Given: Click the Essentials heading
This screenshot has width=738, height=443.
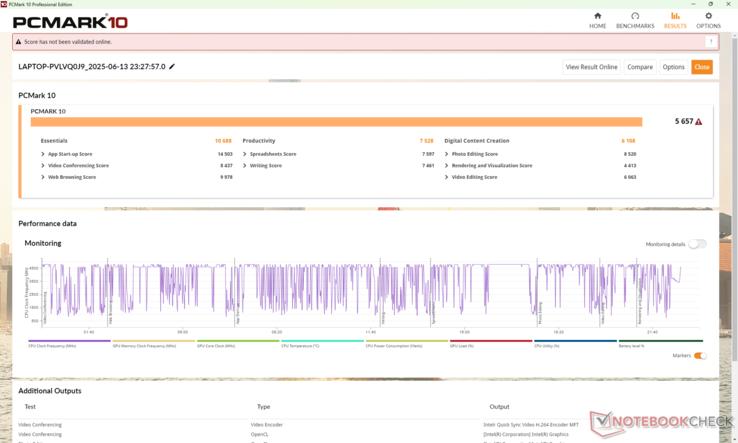Looking at the screenshot, I should tap(54, 141).
